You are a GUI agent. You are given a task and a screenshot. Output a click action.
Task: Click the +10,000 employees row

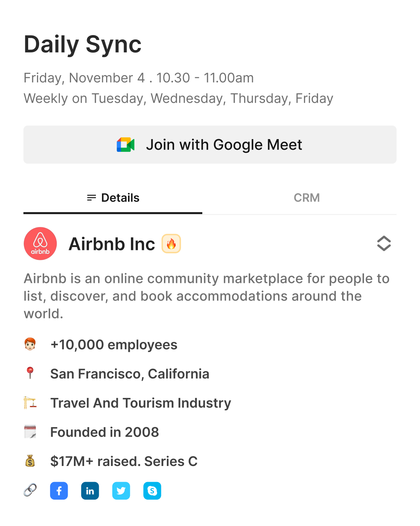pos(114,345)
